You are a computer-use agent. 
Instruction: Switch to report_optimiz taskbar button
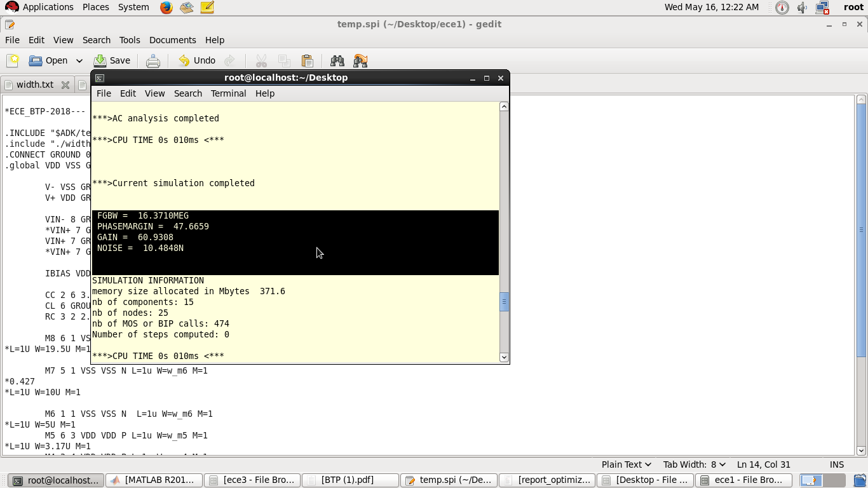click(x=547, y=480)
